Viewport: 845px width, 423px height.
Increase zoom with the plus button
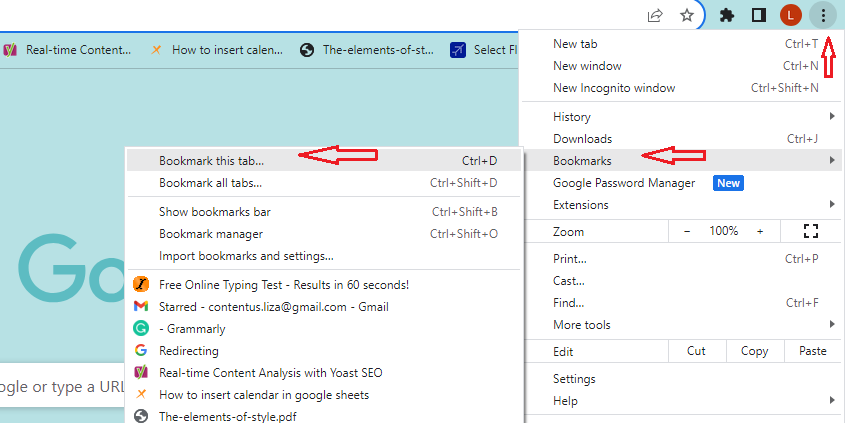tap(760, 231)
